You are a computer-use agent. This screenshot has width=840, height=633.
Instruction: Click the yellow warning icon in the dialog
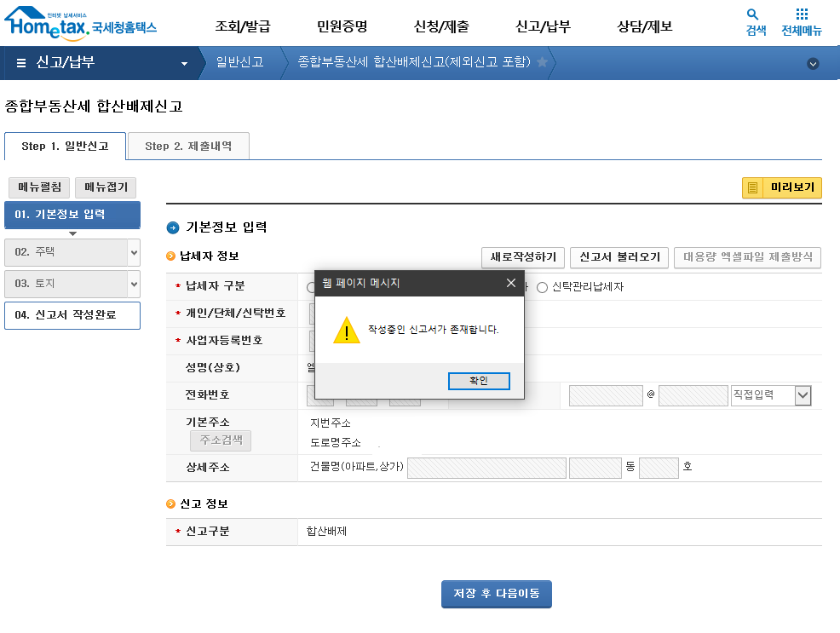pos(347,331)
